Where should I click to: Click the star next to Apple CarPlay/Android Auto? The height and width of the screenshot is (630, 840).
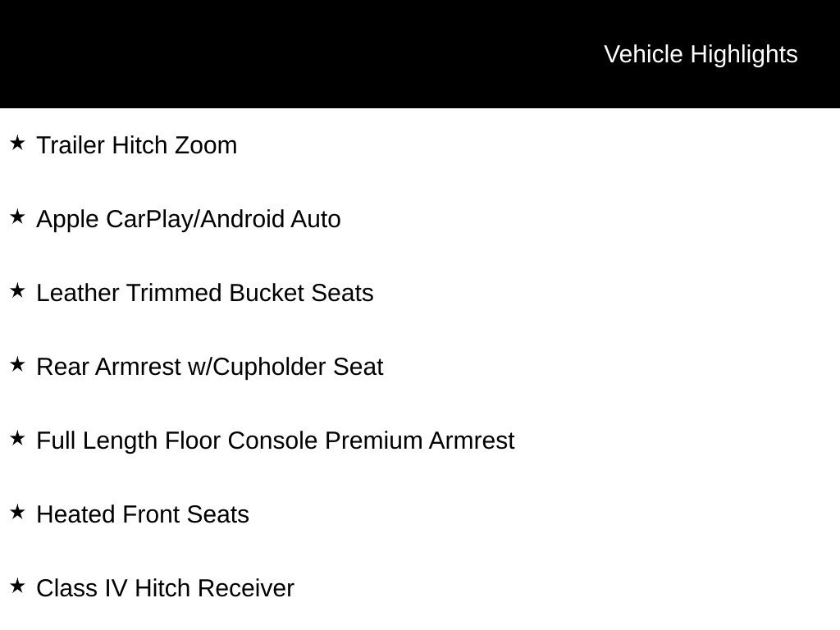(17, 217)
